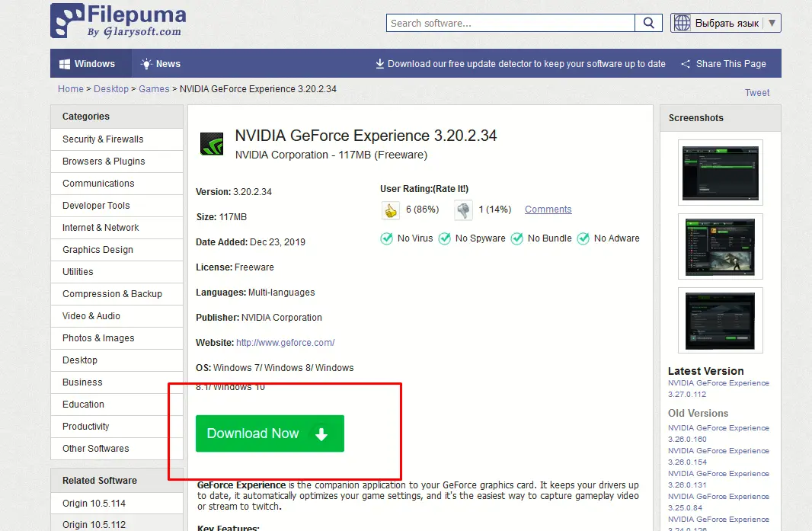This screenshot has width=812, height=531.
Task: Click the Filepuma logo
Action: [118, 21]
